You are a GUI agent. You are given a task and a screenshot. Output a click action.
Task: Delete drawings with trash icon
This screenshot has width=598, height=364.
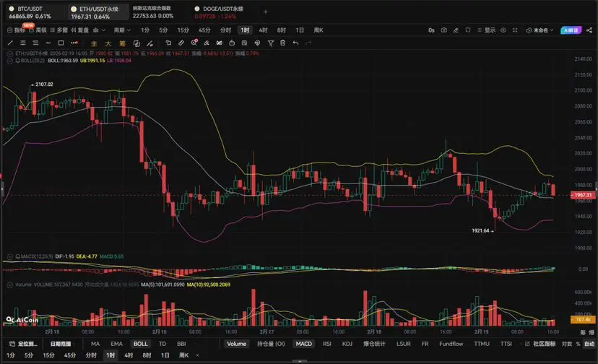(282, 43)
